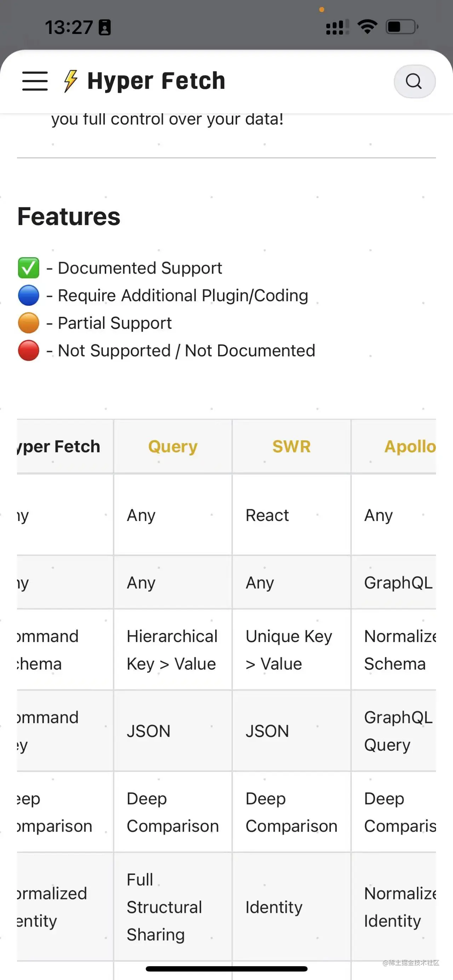The height and width of the screenshot is (980, 453).
Task: Tap the Full Structural Sharing cell
Action: (164, 907)
